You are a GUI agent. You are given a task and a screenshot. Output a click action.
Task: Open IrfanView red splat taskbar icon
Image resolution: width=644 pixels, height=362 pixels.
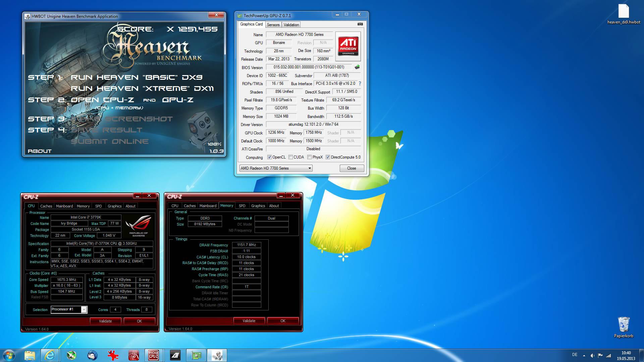113,355
